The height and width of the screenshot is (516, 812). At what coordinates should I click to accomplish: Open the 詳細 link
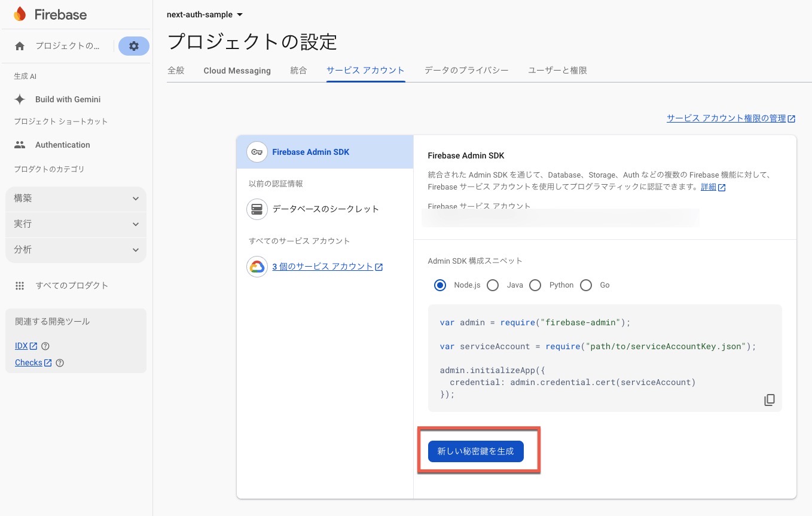708,187
